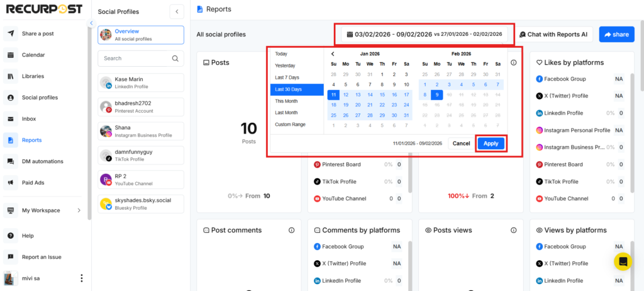Select January 11 in the calendar
The image size is (644, 291).
coord(333,94)
